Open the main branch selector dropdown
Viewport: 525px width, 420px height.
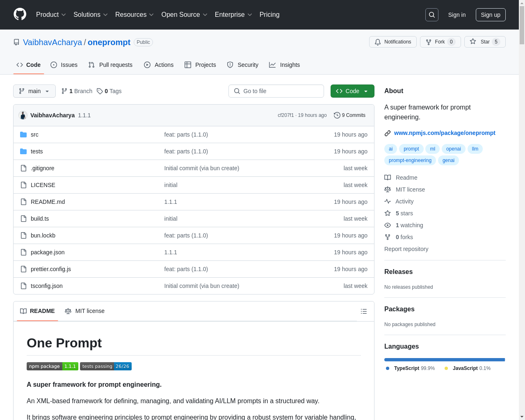coord(34,91)
